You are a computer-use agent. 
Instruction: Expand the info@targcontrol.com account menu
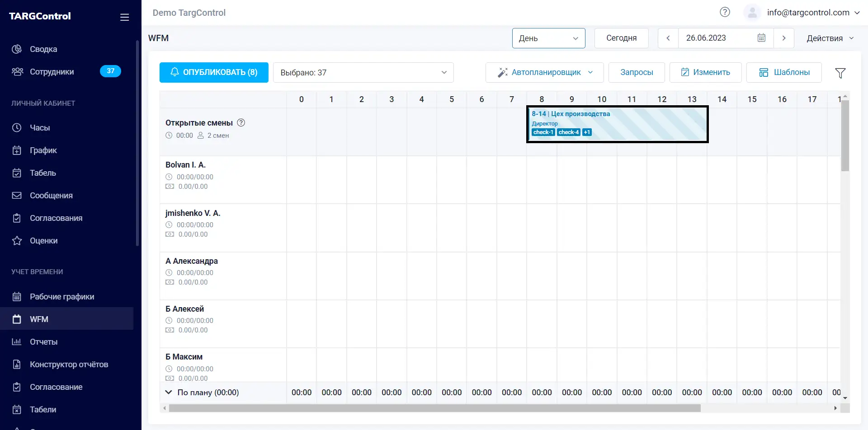click(813, 13)
